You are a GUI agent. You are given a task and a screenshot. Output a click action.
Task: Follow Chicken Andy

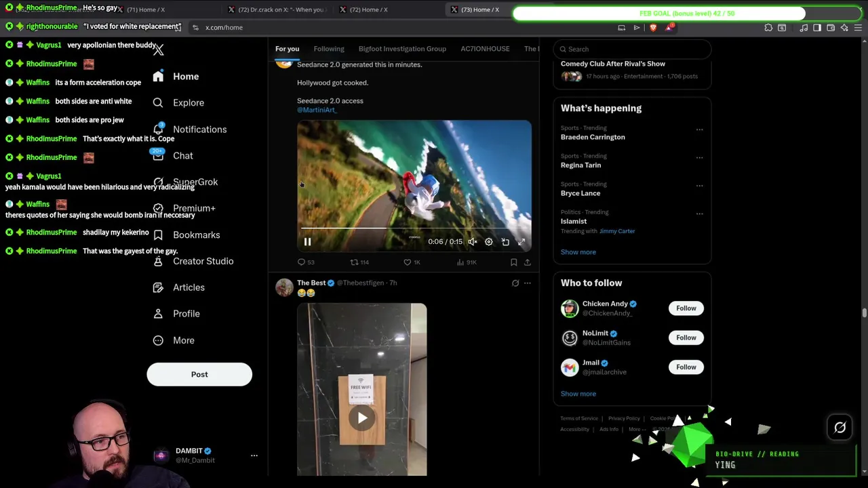coord(686,308)
